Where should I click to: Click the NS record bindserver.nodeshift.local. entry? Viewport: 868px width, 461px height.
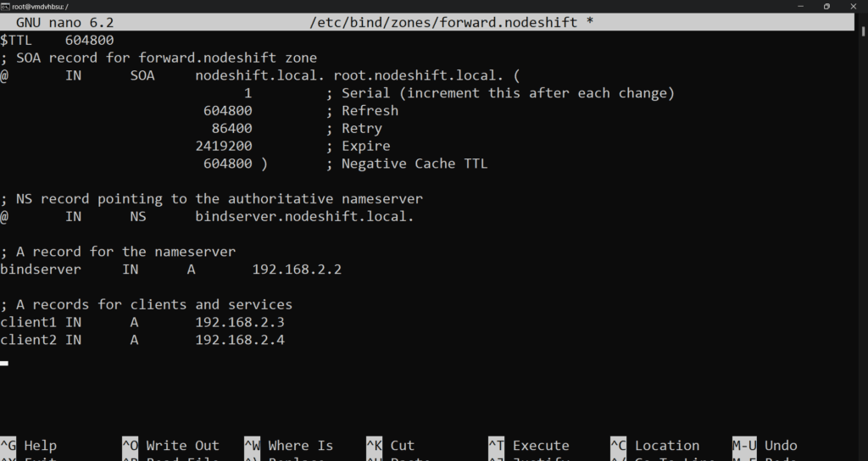coord(304,217)
